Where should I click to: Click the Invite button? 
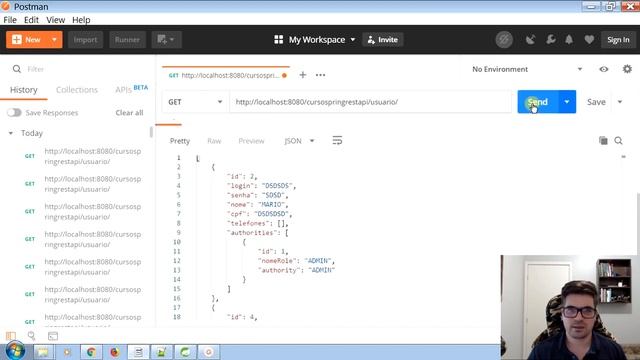(x=383, y=40)
